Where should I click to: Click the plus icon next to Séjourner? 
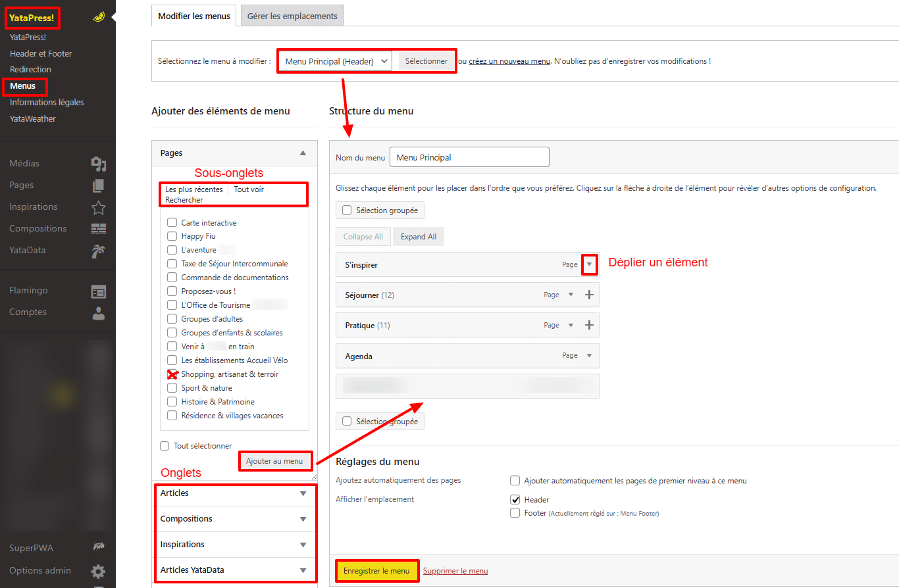pyautogui.click(x=589, y=295)
